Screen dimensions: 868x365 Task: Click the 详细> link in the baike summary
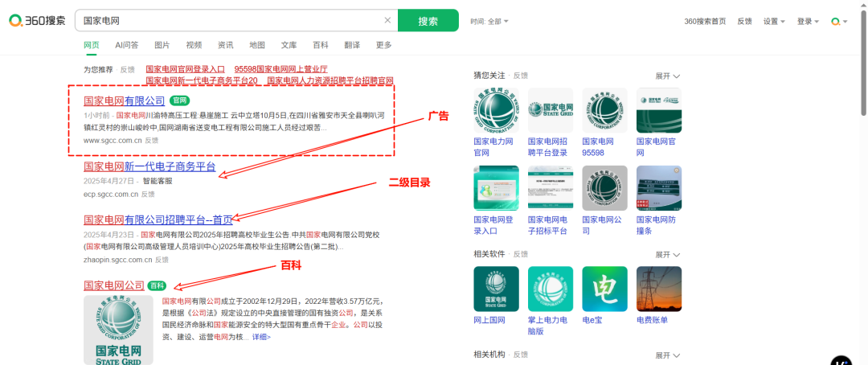(261, 337)
